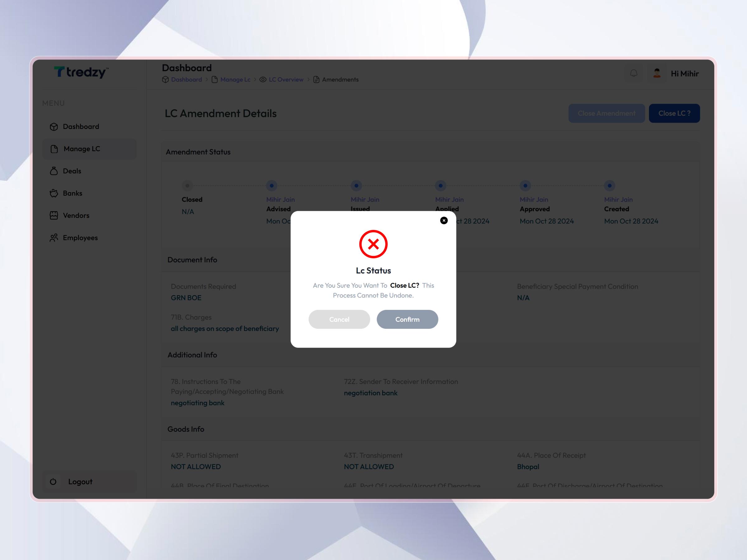
Task: Click the Dashboard cube icon in sidebar
Action: [54, 126]
